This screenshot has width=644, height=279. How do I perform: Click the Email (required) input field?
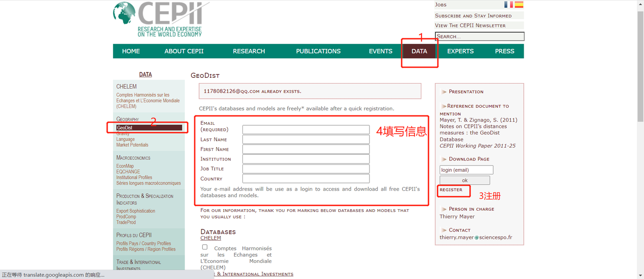pos(306,130)
